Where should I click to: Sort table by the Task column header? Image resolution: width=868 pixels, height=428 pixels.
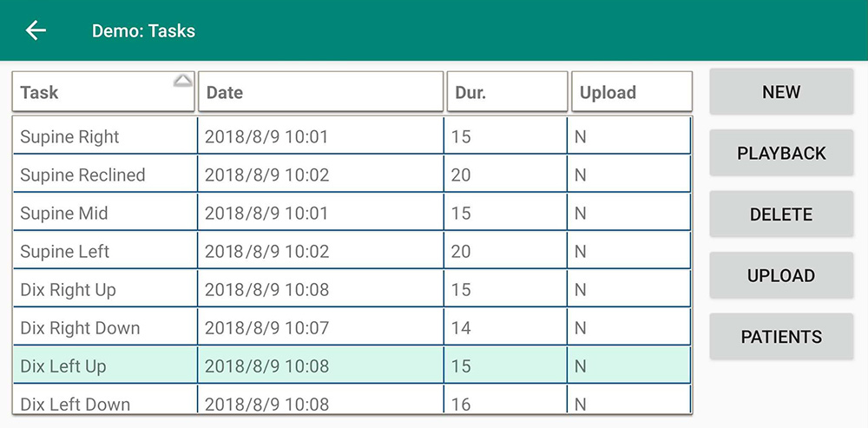pos(95,92)
